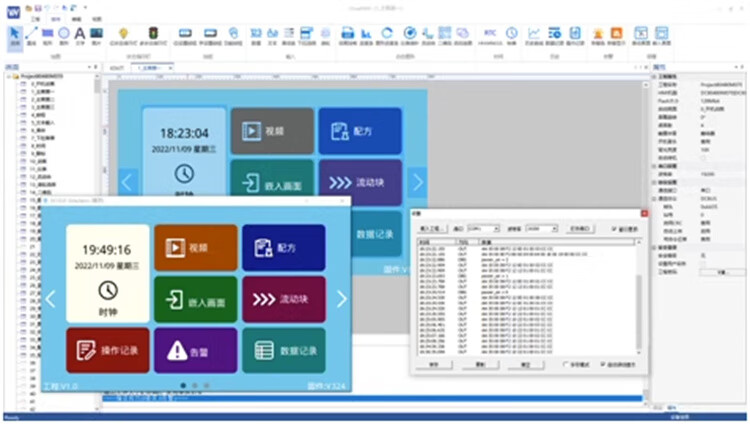The height and width of the screenshot is (424, 750).
Task: Select the pointer selection tool in the ribbon
Action: tap(15, 37)
